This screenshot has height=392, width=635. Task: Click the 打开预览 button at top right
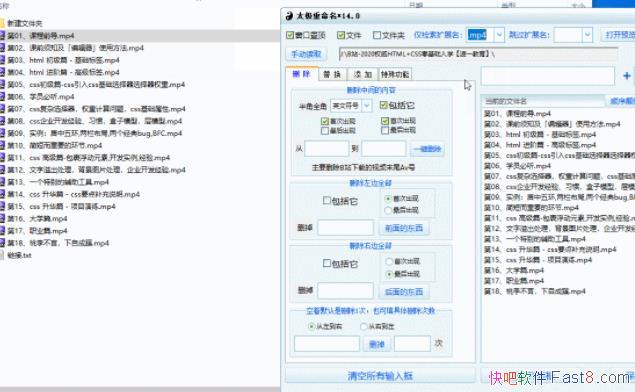click(618, 35)
